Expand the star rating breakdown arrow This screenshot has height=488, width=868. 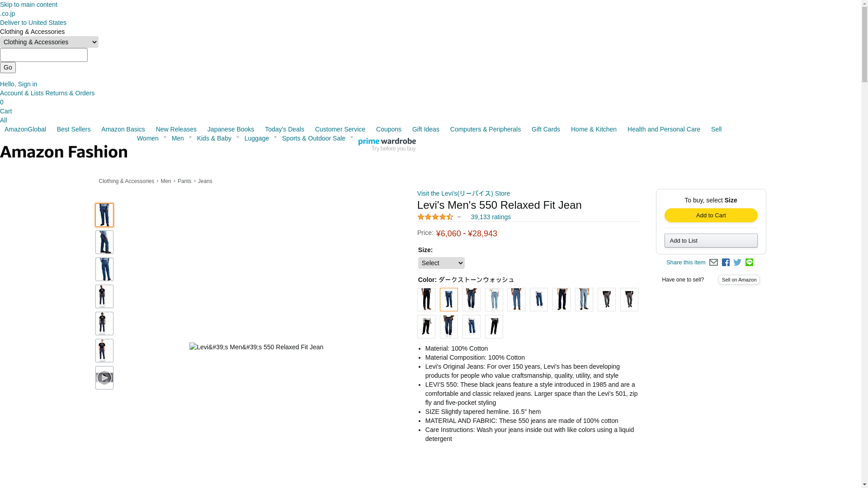pos(459,217)
